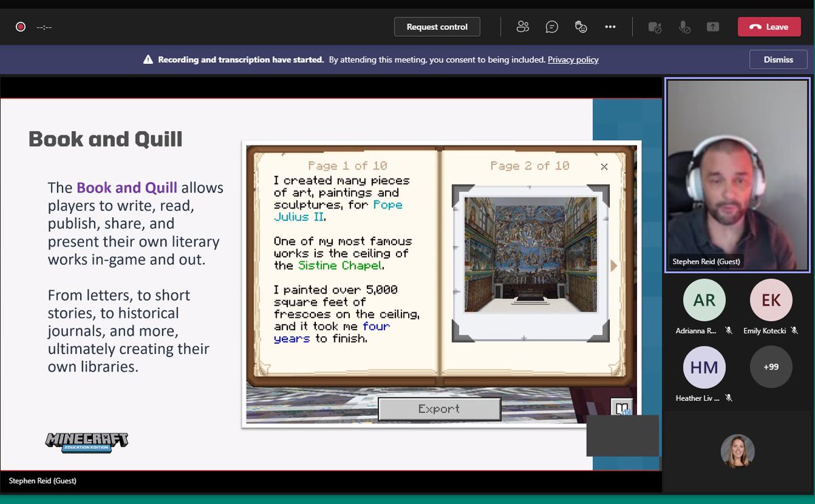Show the +99 additional participants
The image size is (815, 504).
point(771,367)
